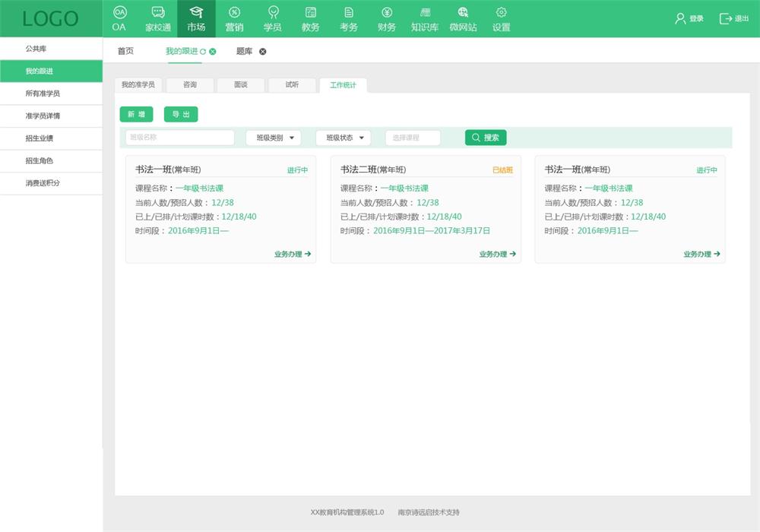The image size is (760, 532).
Task: Open the 微网站 micro-site icon
Action: [463, 12]
